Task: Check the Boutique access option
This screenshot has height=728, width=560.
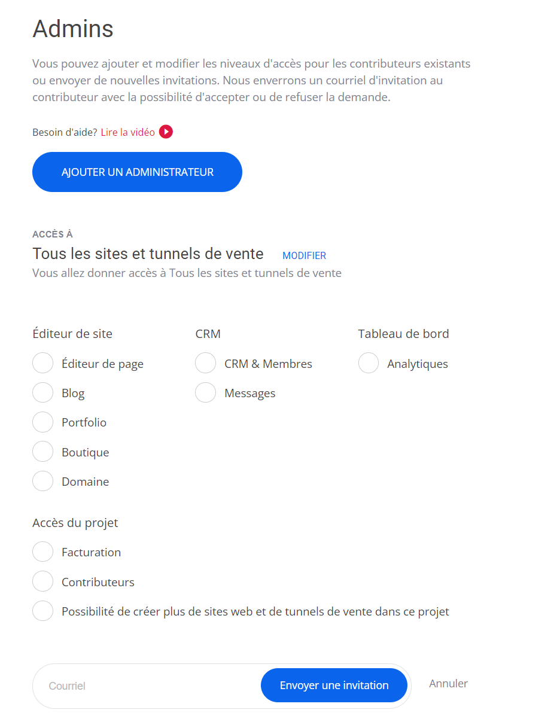Action: [43, 452]
